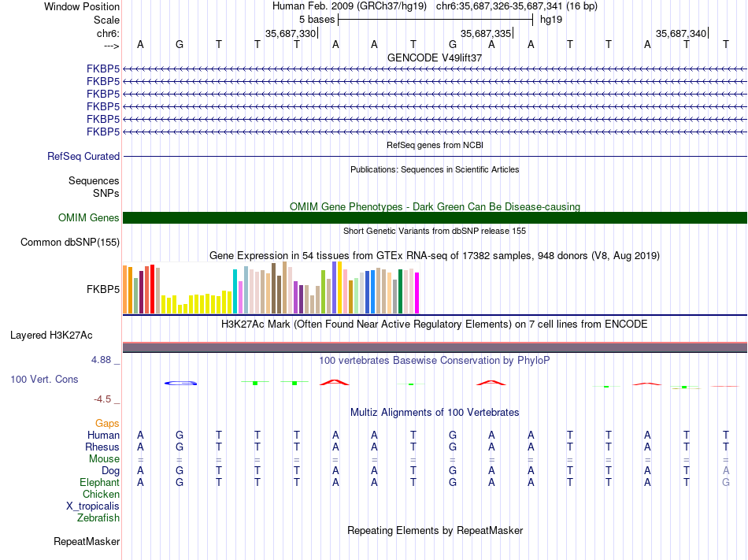Click the 'Layered H3K27Ac' track label
748x560 pixels.
click(x=51, y=336)
